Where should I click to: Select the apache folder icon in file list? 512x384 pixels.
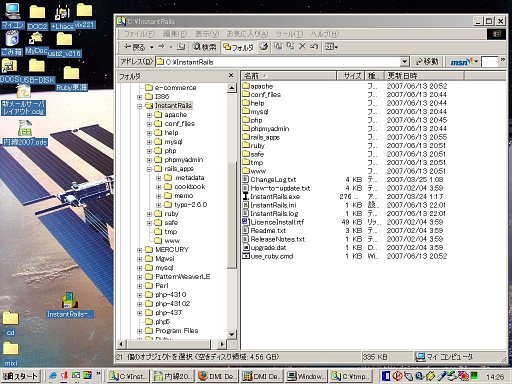tap(246, 86)
